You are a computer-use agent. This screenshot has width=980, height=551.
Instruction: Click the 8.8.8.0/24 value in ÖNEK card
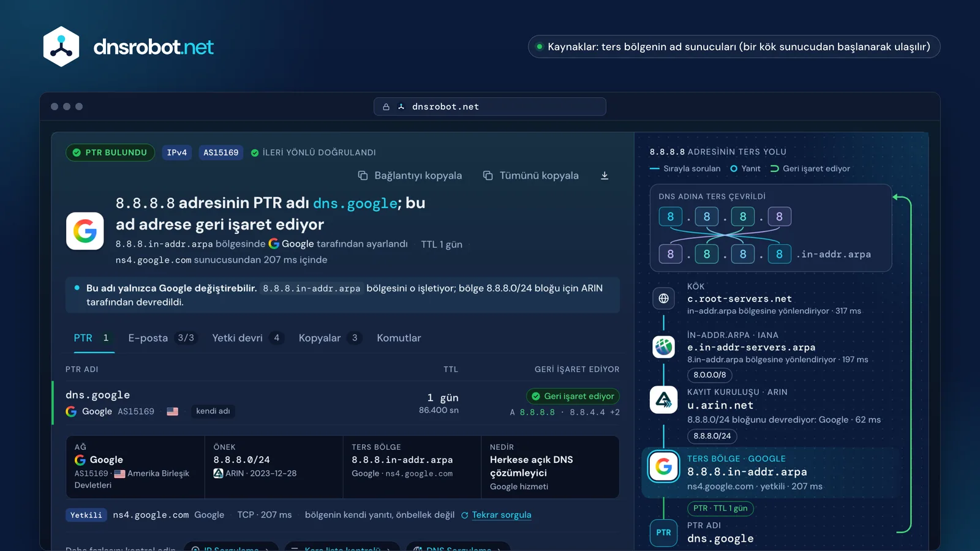coord(241,460)
